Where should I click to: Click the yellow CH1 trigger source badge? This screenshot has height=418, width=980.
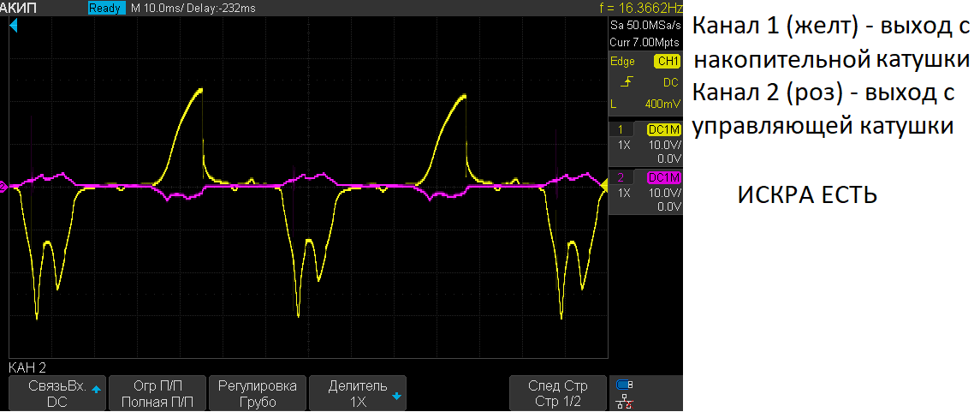[x=667, y=62]
